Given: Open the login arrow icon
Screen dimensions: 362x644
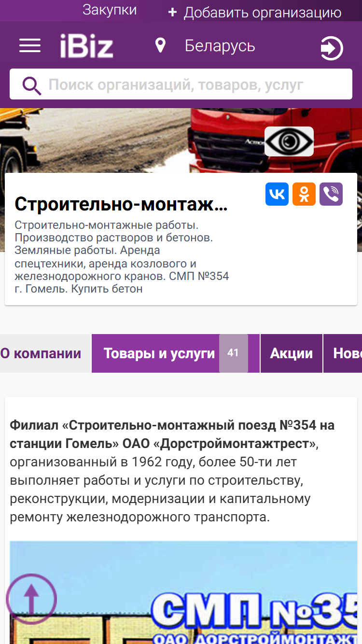Looking at the screenshot, I should pyautogui.click(x=332, y=48).
